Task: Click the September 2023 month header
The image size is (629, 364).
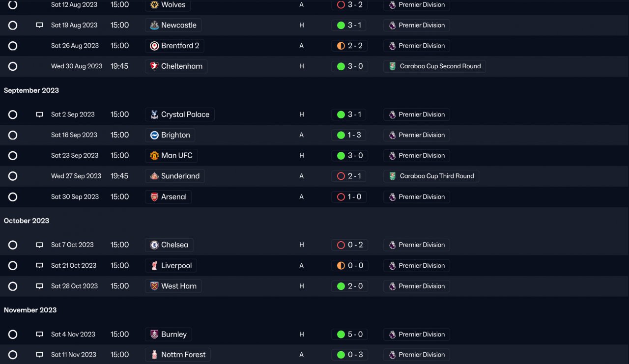Action: click(x=31, y=90)
